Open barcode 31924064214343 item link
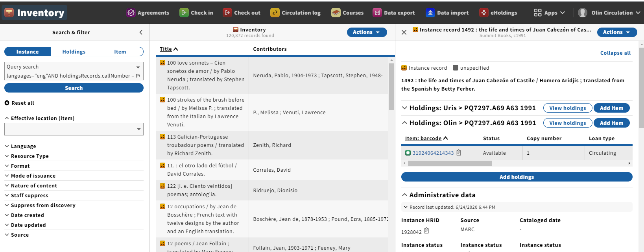 [433, 153]
